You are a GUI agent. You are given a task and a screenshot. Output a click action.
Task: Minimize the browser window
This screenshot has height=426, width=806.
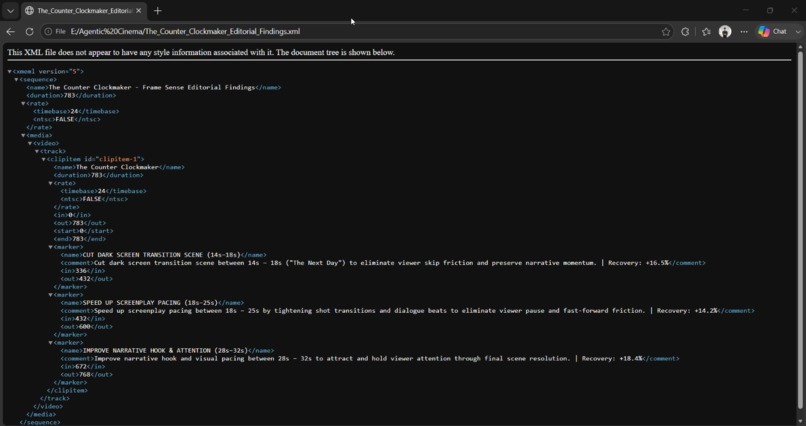point(746,10)
